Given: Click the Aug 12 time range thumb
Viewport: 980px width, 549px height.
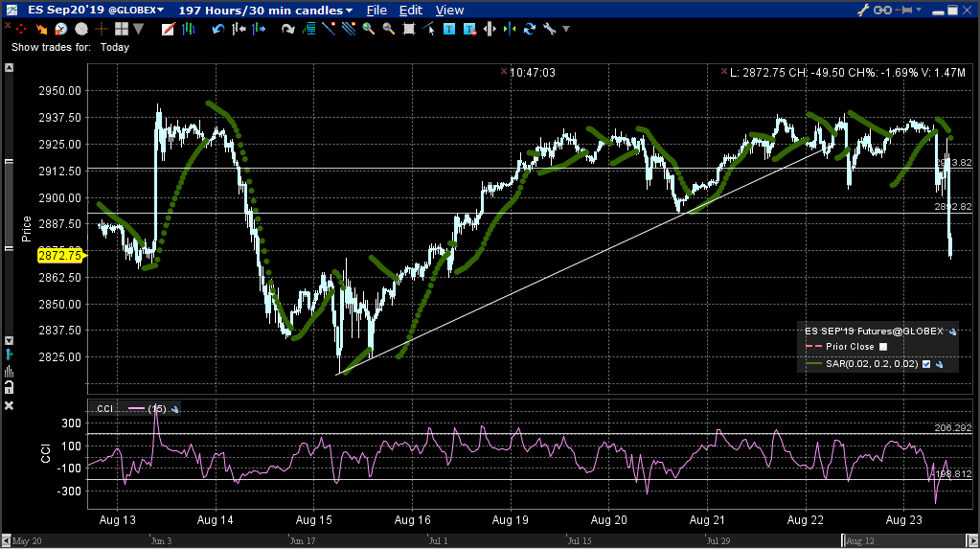Looking at the screenshot, I should [904, 541].
